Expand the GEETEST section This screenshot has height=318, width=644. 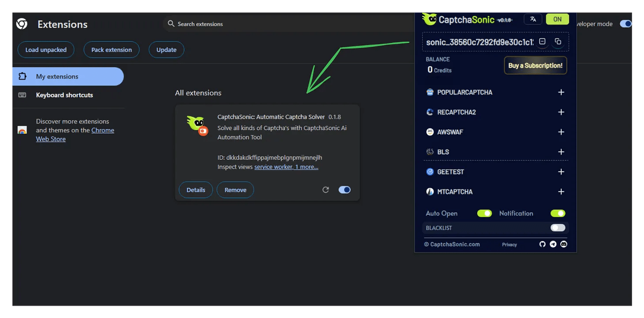(x=561, y=172)
